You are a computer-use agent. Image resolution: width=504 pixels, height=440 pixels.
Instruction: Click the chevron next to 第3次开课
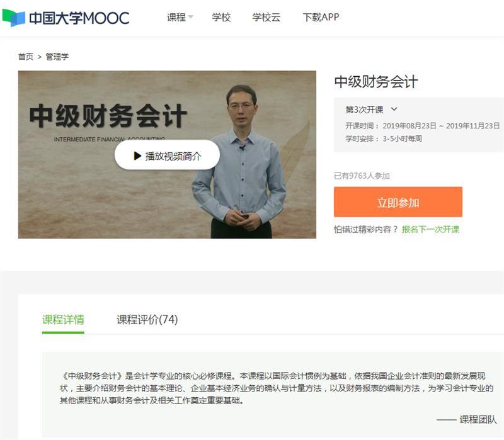(x=394, y=109)
